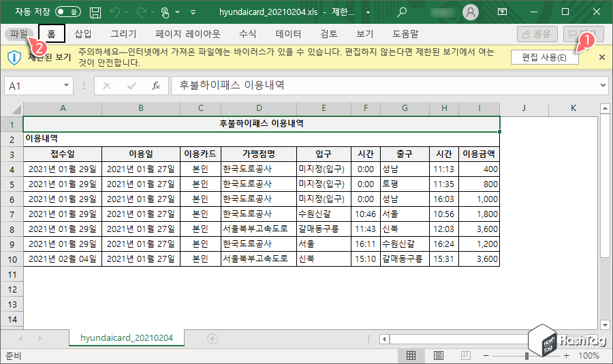Switch to the 수식 tab
The image size is (613, 364).
247,34
